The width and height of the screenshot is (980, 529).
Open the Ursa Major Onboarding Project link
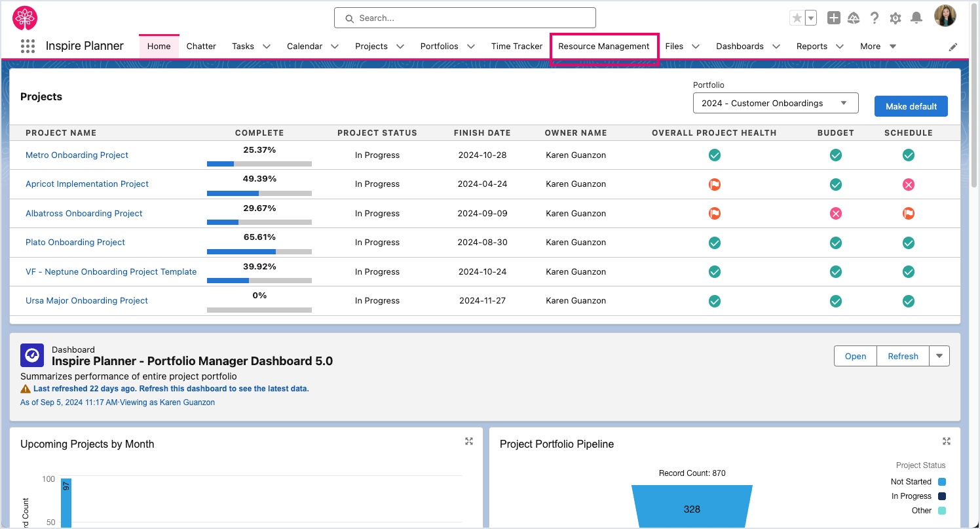point(86,301)
